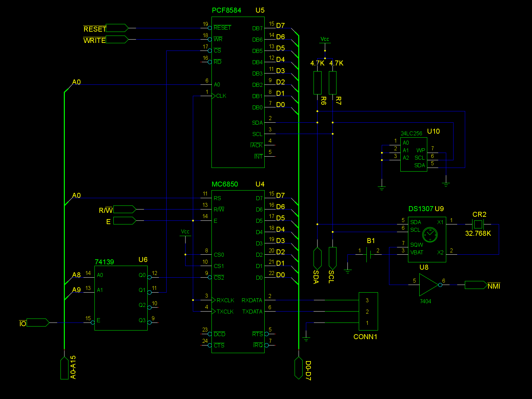Click the clock icon inside DS1307
Screen dimensions: 532x399
click(430, 235)
